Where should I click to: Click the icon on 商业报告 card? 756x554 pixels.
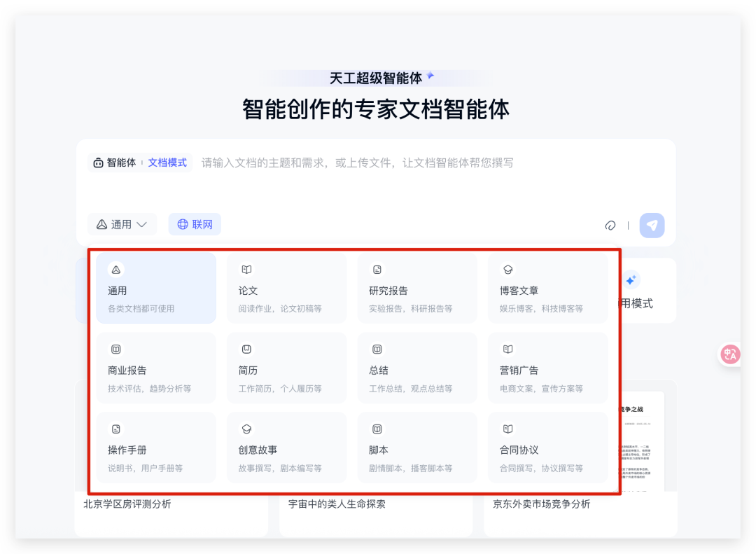coord(116,349)
